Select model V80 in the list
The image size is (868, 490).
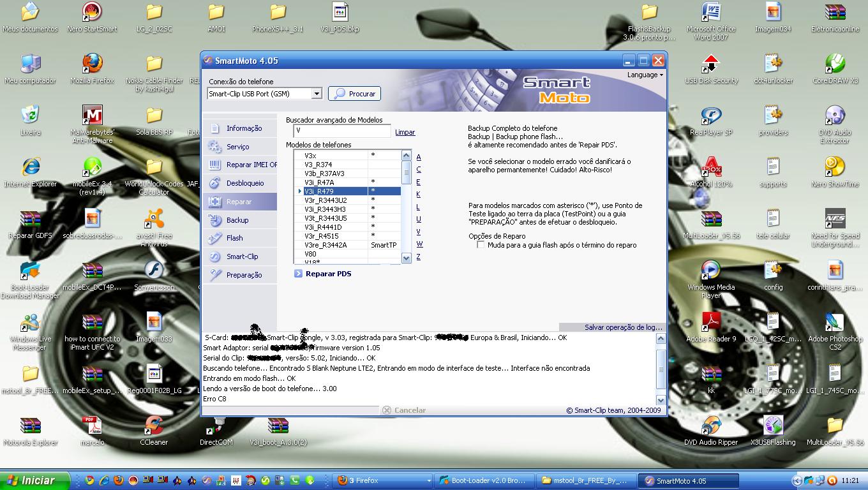pyautogui.click(x=347, y=254)
